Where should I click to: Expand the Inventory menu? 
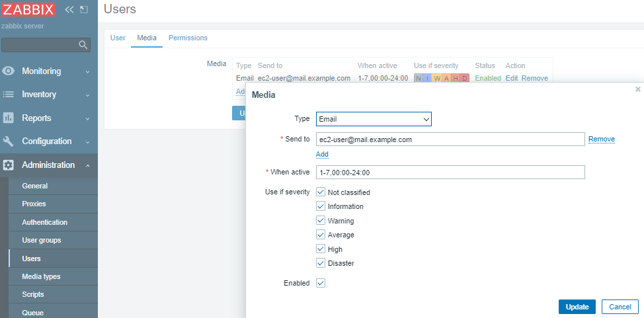click(49, 95)
